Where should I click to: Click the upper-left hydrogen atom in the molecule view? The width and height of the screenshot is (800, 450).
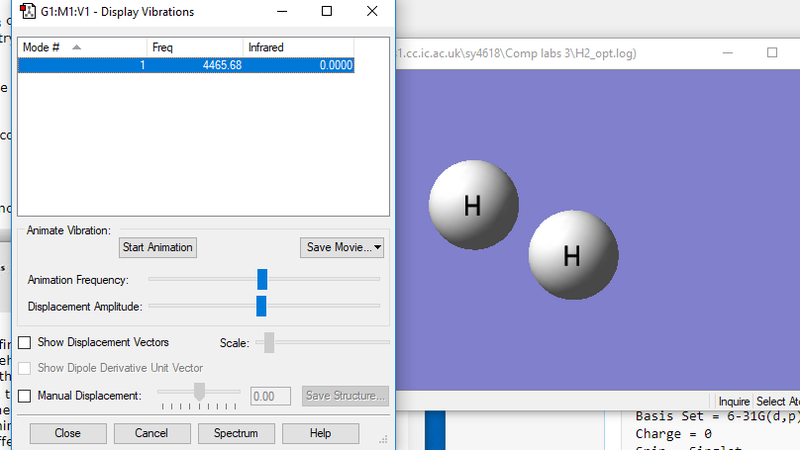pyautogui.click(x=473, y=205)
